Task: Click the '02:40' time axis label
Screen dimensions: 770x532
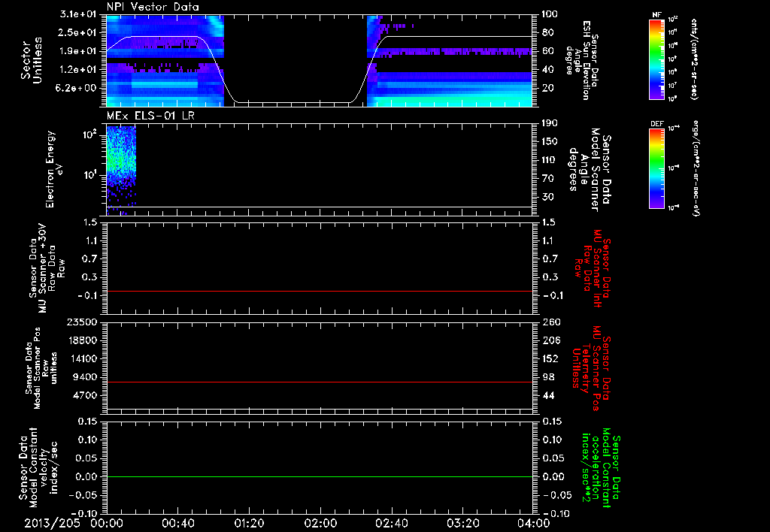Action: [x=391, y=524]
